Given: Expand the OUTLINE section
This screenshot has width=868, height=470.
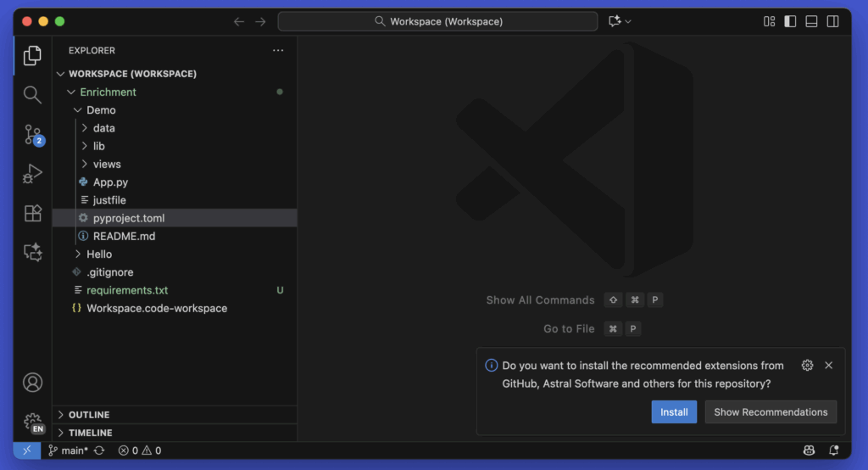Looking at the screenshot, I should click(88, 415).
